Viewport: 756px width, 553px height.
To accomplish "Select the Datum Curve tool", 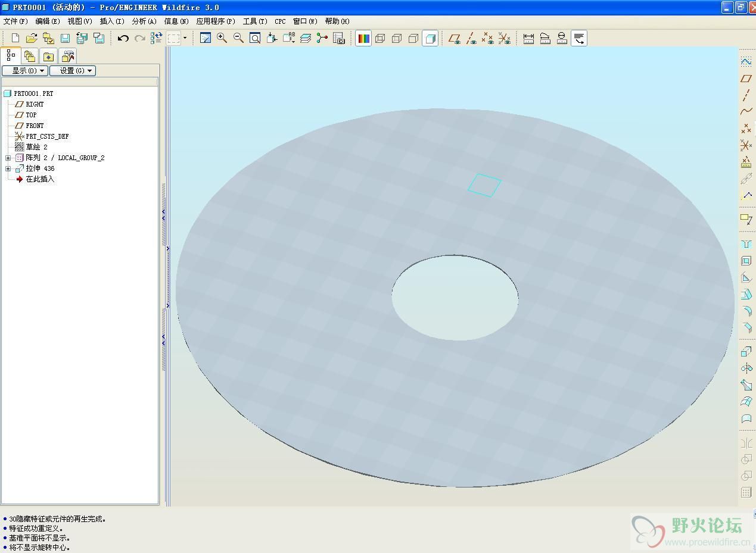I will [x=746, y=111].
